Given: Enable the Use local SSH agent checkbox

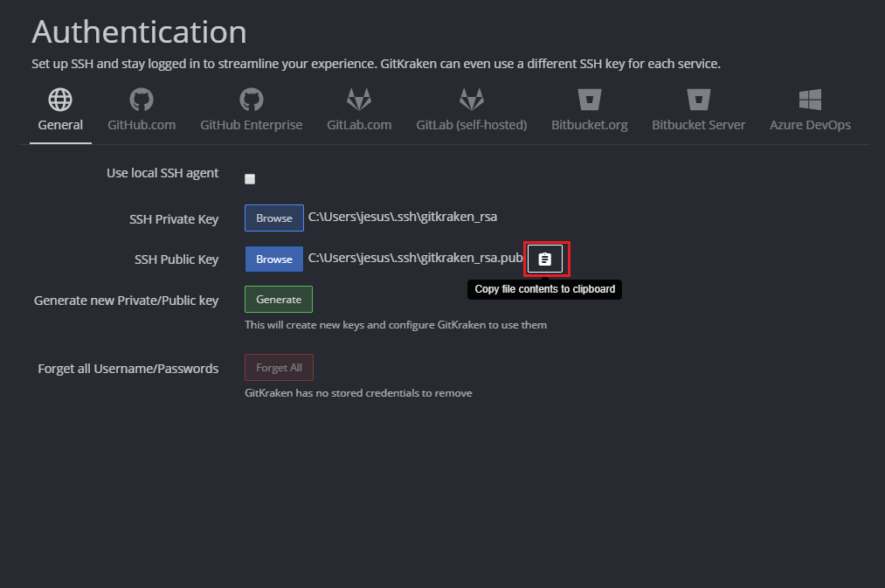Looking at the screenshot, I should pyautogui.click(x=250, y=179).
